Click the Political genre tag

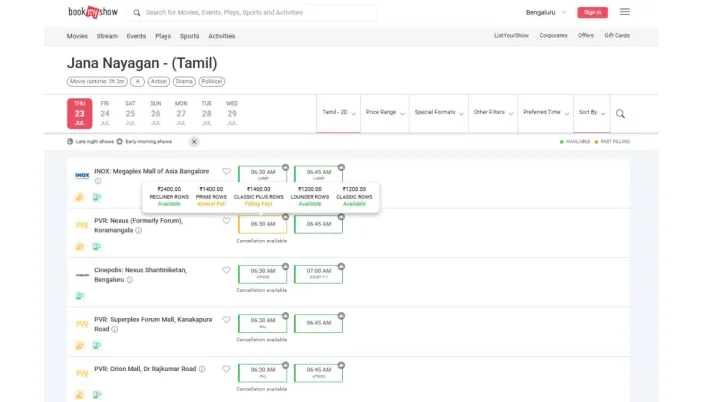pos(212,82)
